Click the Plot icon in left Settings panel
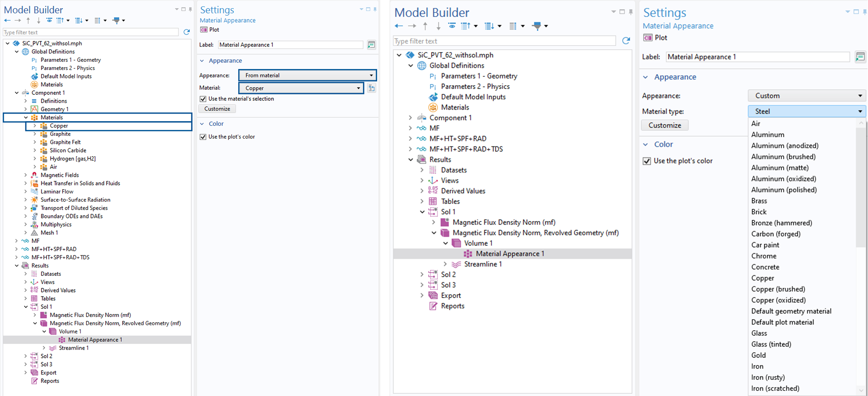Viewport: 868px width, 396px height. point(204,29)
